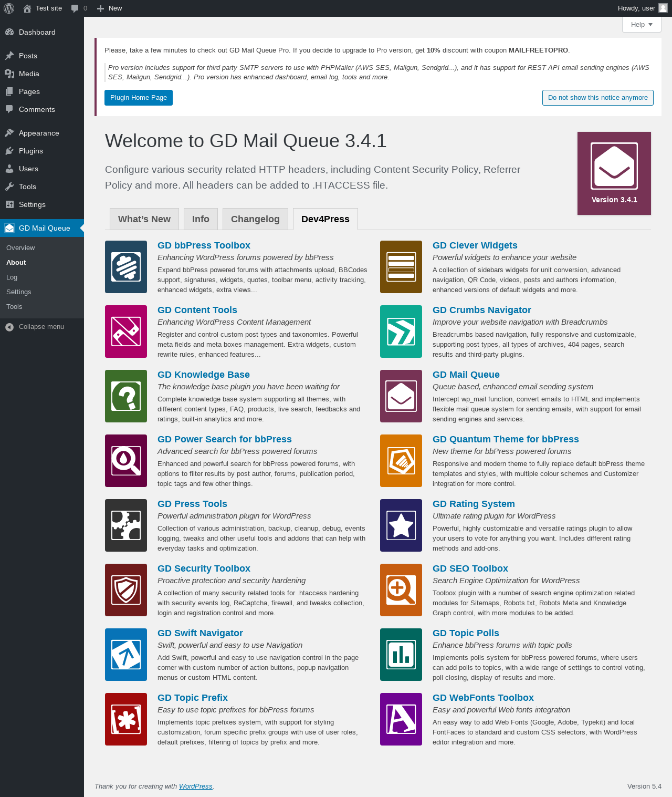The width and height of the screenshot is (672, 797).
Task: Open the GD Knowledge Base title link
Action: pyautogui.click(x=204, y=375)
